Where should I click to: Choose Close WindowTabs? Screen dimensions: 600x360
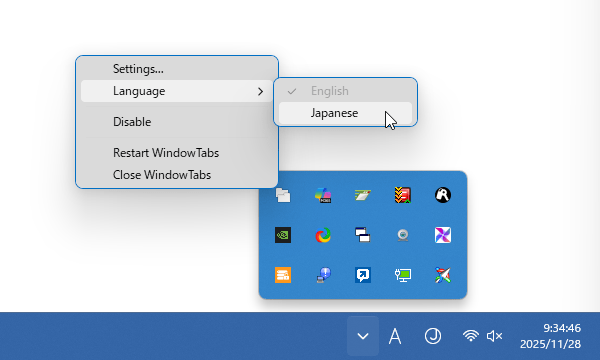point(177,175)
